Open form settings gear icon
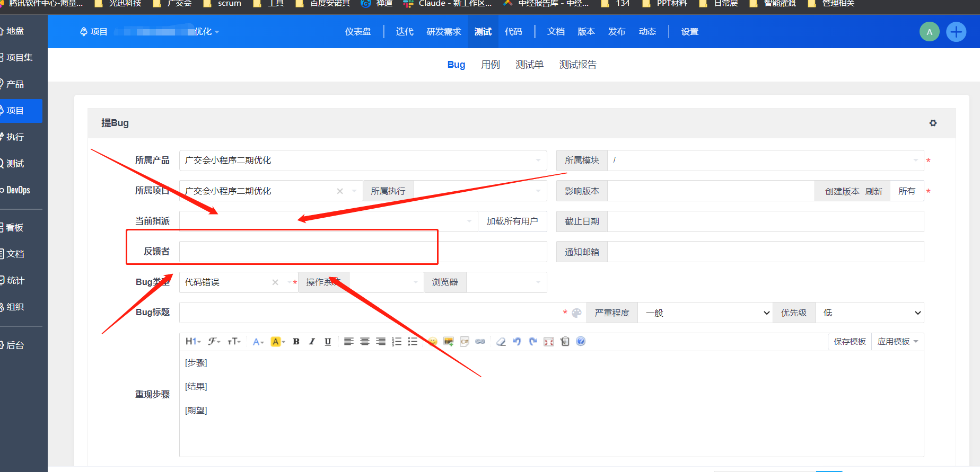 pos(933,123)
